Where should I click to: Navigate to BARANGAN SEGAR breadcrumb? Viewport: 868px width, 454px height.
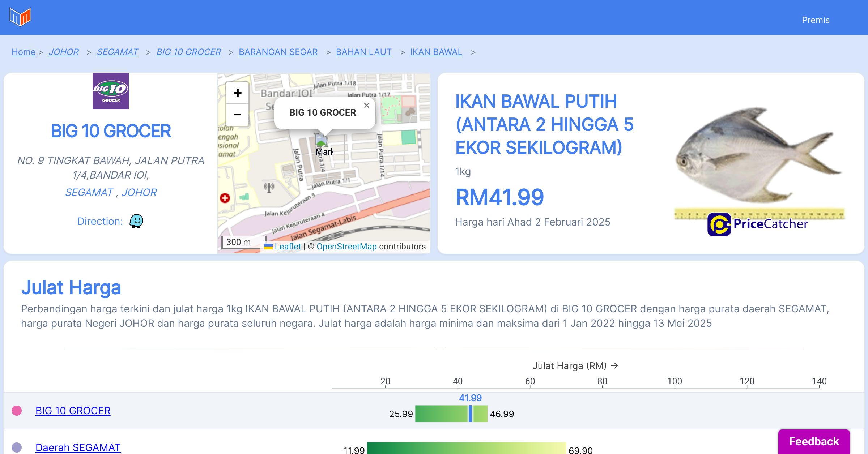pos(278,52)
